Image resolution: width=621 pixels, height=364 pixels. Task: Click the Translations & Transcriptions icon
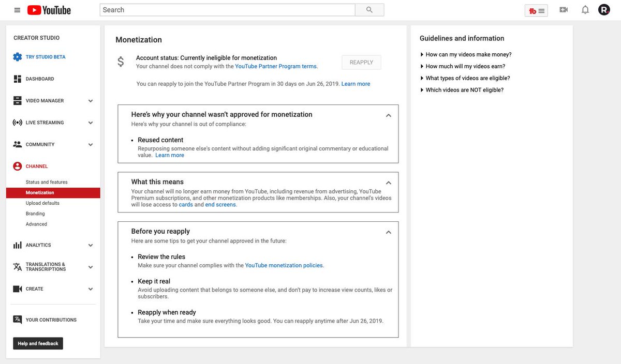click(x=18, y=267)
